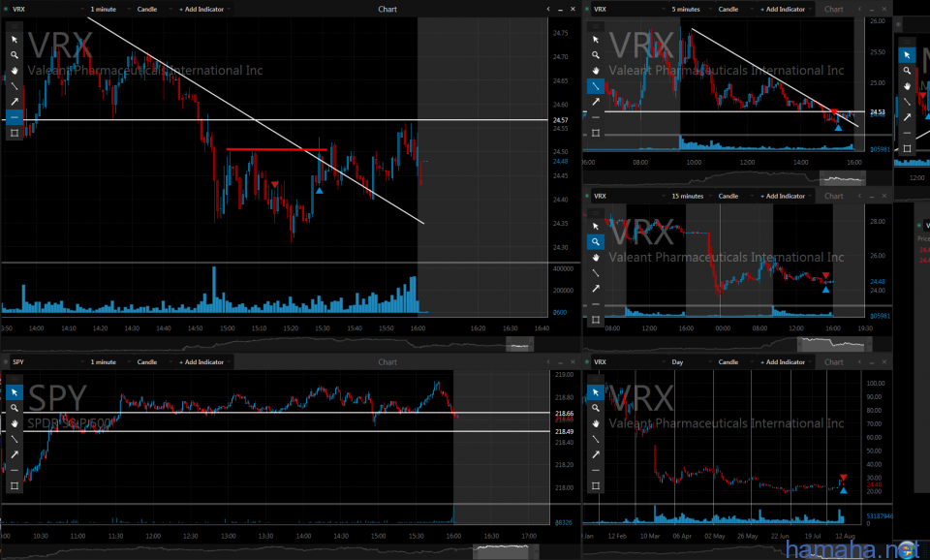Select the rectangle tool in VRX Day chart
Viewport: 930px width, 560px height.
point(596,485)
